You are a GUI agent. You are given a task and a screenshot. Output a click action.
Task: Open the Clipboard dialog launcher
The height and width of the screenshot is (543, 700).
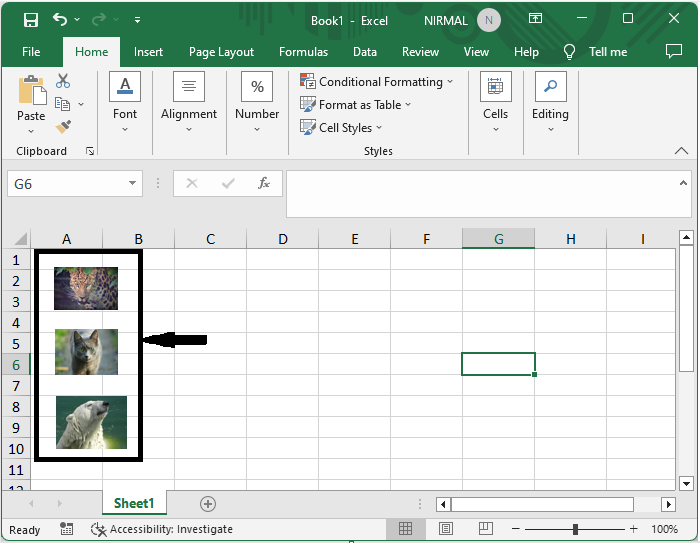tap(90, 151)
